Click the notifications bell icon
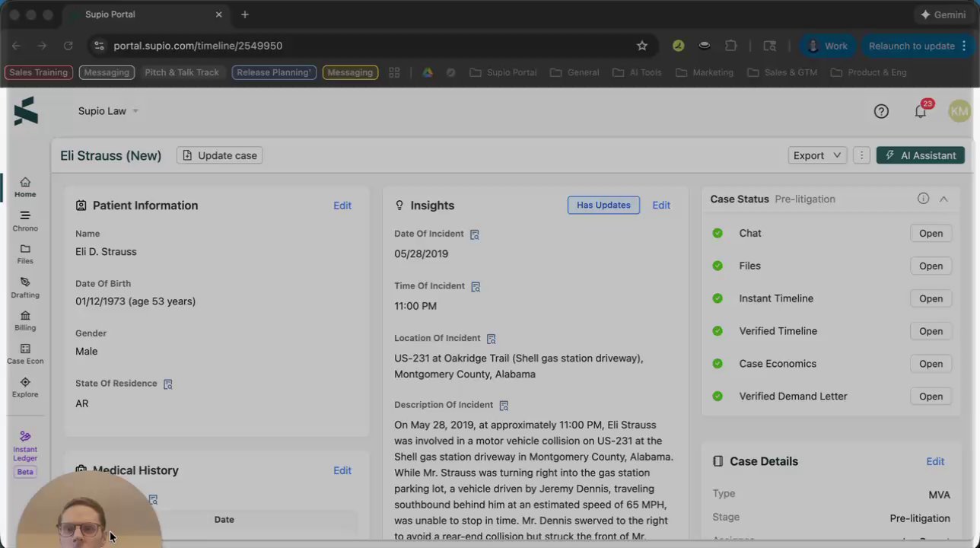The height and width of the screenshot is (548, 980). pyautogui.click(x=921, y=112)
